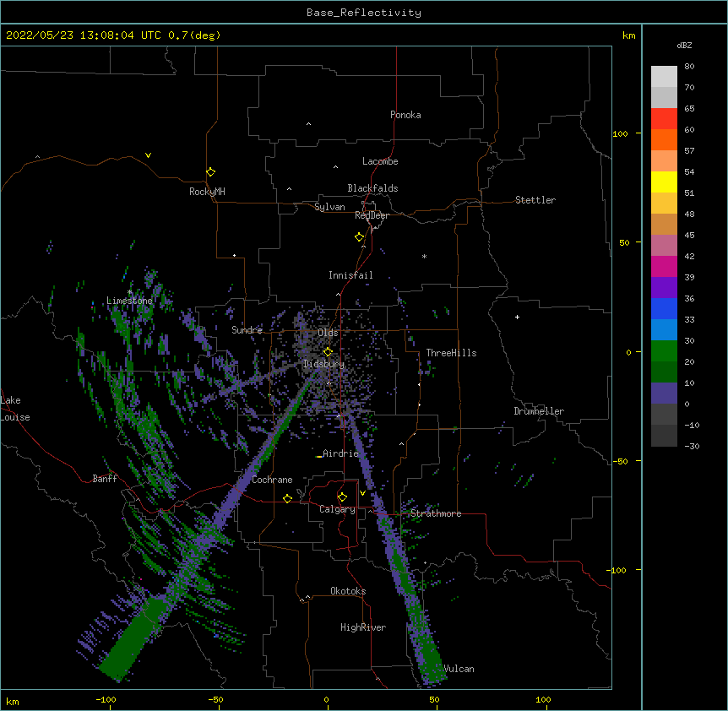This screenshot has width=728, height=711.
Task: Click the Stettler city label
Action: [535, 200]
